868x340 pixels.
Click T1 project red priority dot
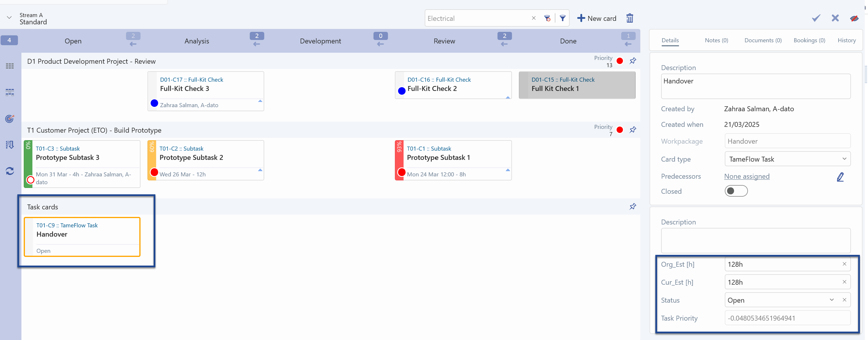click(x=620, y=130)
